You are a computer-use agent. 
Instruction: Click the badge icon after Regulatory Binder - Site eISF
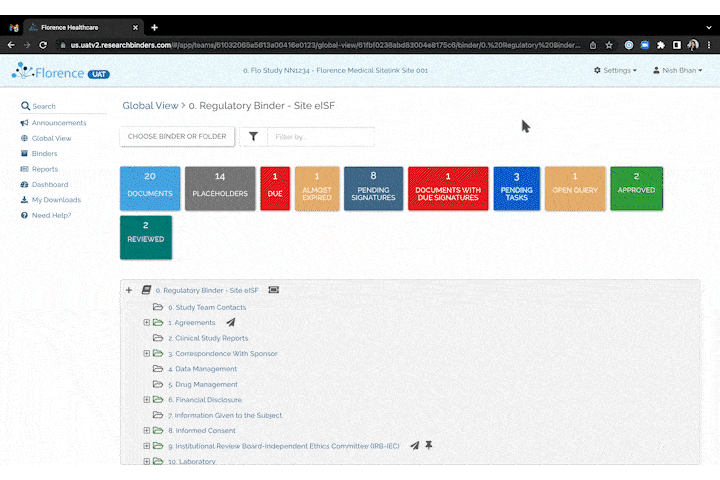click(274, 290)
